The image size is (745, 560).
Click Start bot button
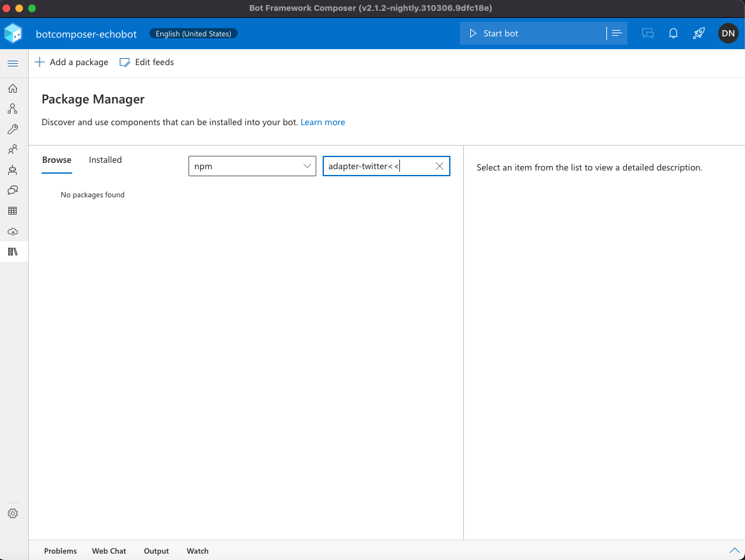click(x=533, y=33)
